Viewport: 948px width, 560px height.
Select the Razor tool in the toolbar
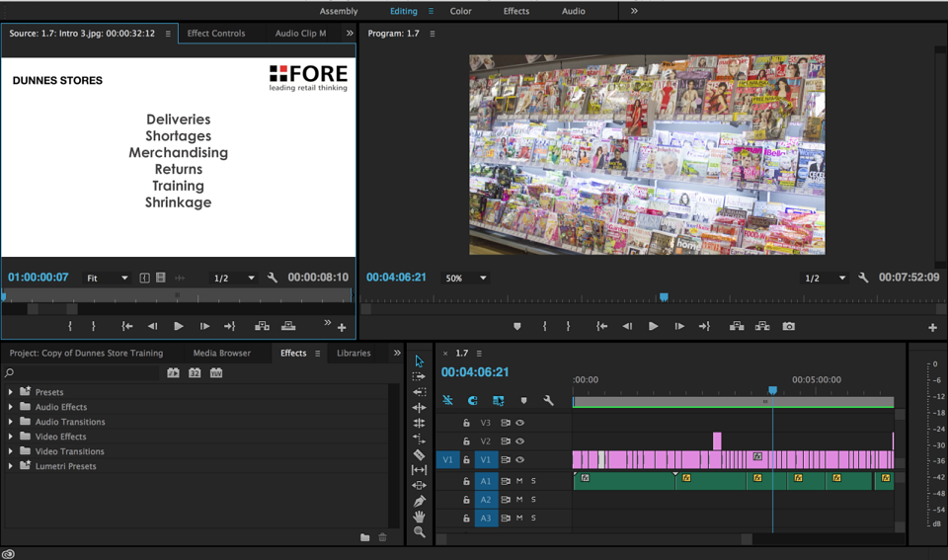(419, 454)
